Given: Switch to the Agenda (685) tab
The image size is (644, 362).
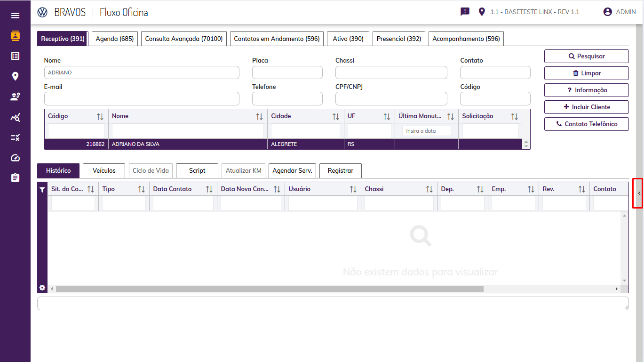Looking at the screenshot, I should tap(115, 39).
